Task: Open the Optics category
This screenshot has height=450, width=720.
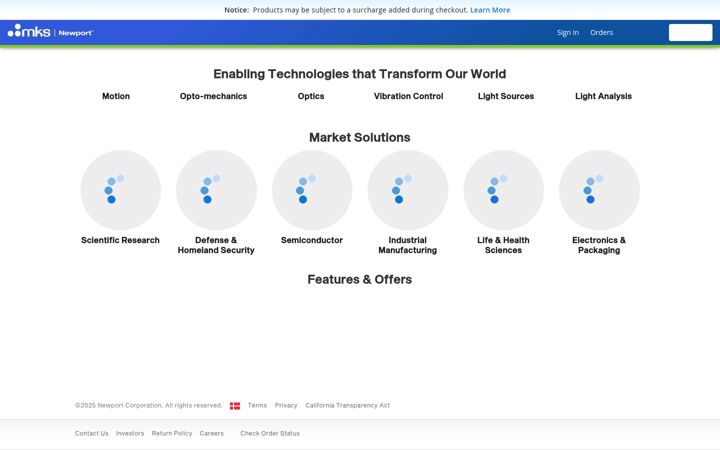Action: pos(311,96)
